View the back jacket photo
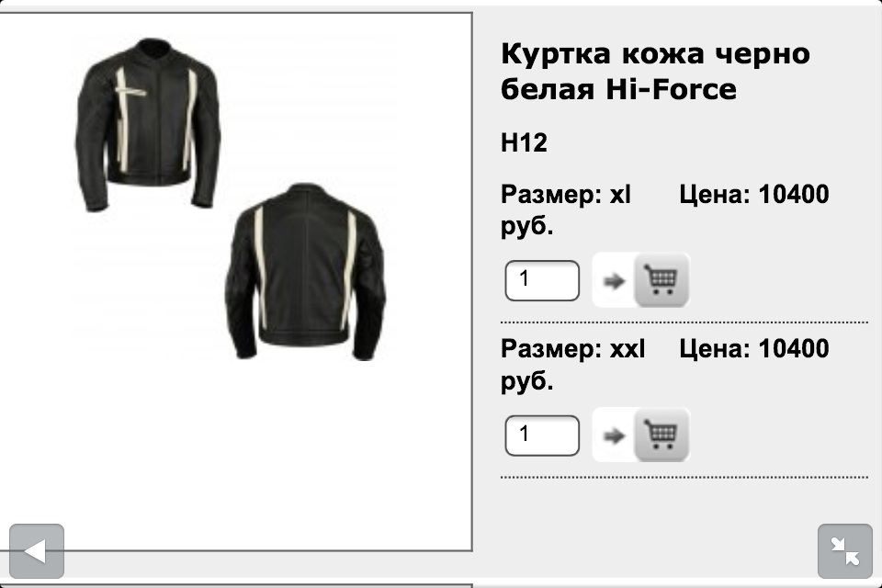 coord(305,271)
